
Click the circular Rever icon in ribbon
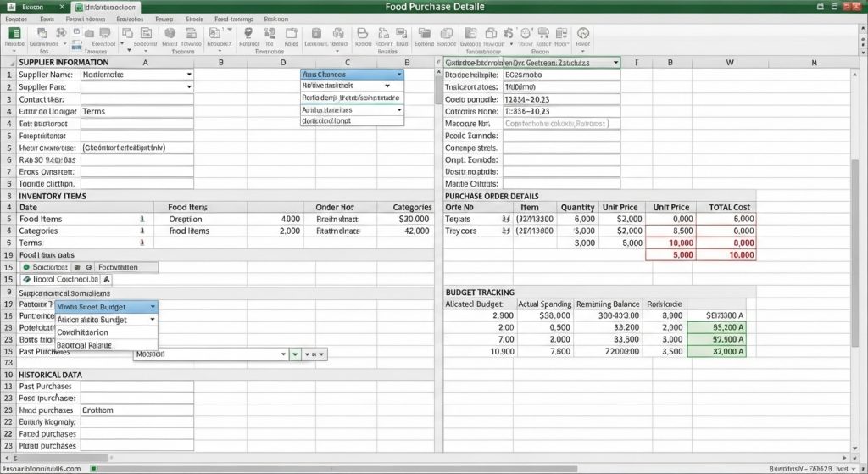tap(583, 33)
